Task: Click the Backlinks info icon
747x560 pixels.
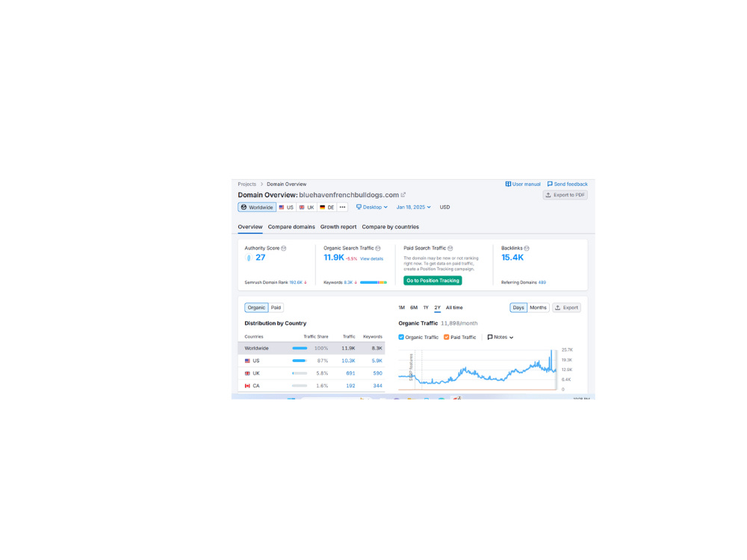Action: pyautogui.click(x=527, y=249)
